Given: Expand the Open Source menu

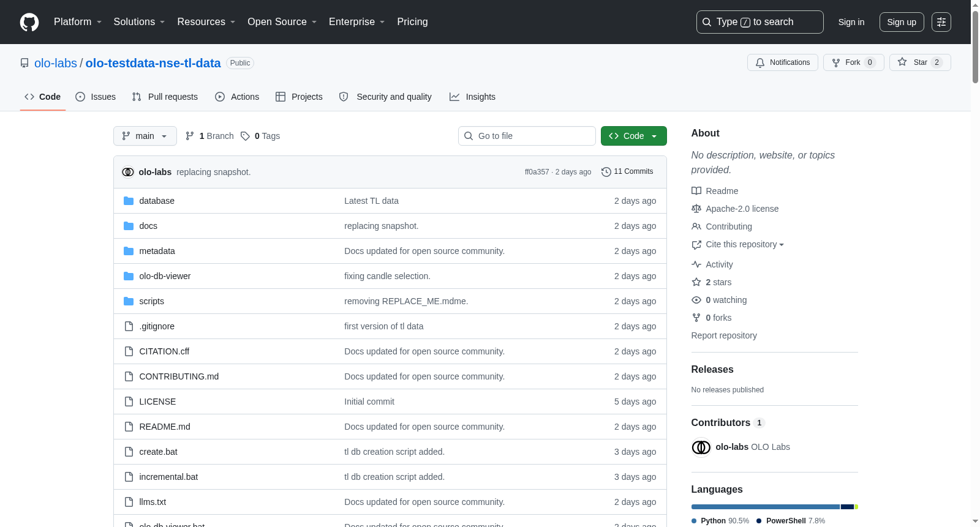Looking at the screenshot, I should (282, 22).
